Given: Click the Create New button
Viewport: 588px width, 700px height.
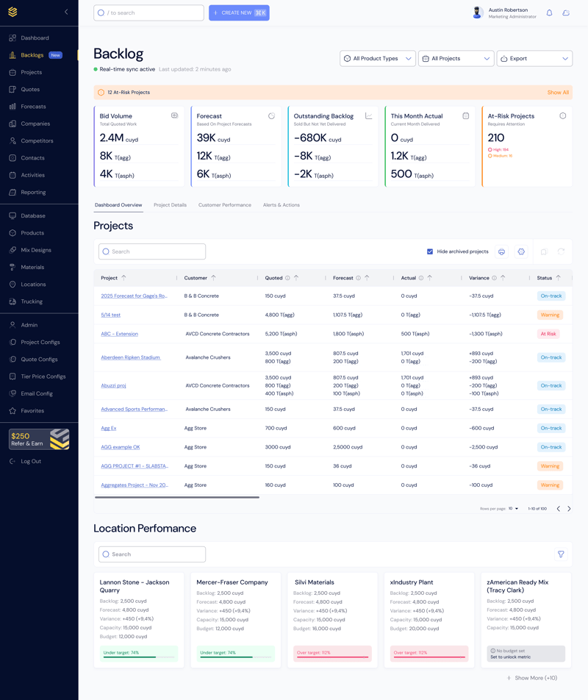Looking at the screenshot, I should (x=239, y=12).
